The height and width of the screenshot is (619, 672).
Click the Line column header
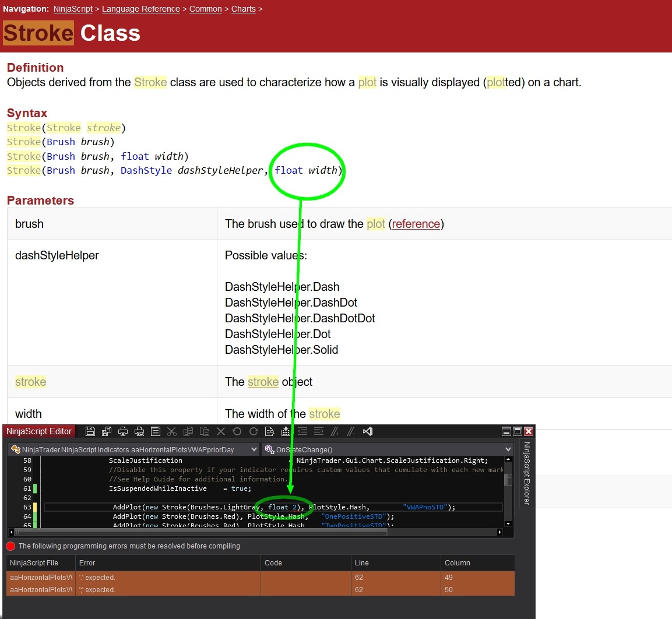point(396,563)
